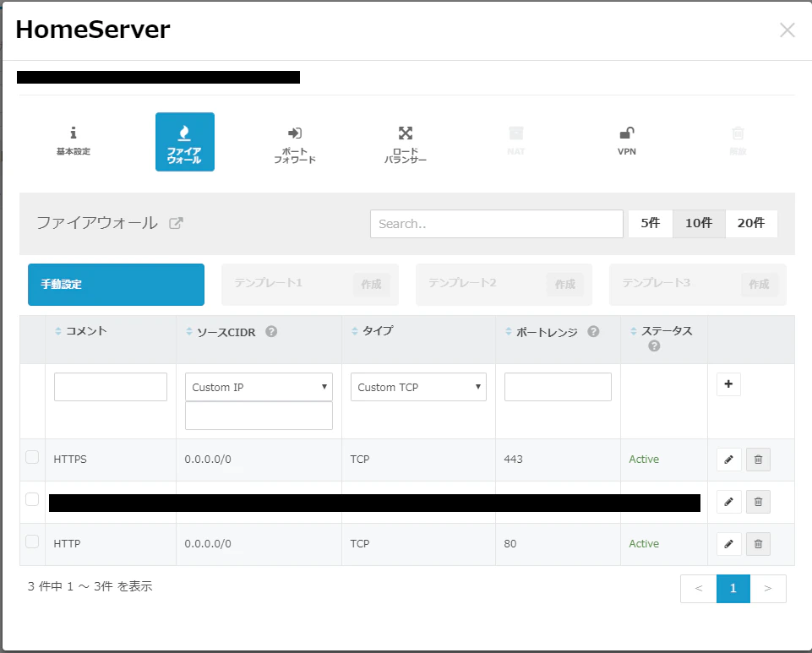Click the ポートレンジ help icon
The width and height of the screenshot is (812, 653).
[593, 331]
